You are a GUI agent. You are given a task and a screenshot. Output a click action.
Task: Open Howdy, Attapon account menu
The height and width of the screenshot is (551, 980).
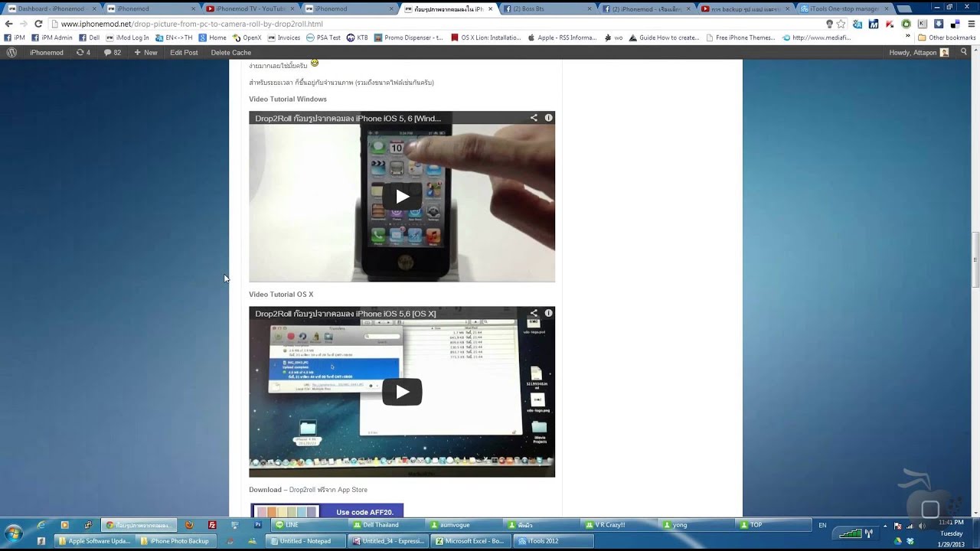pyautogui.click(x=919, y=52)
